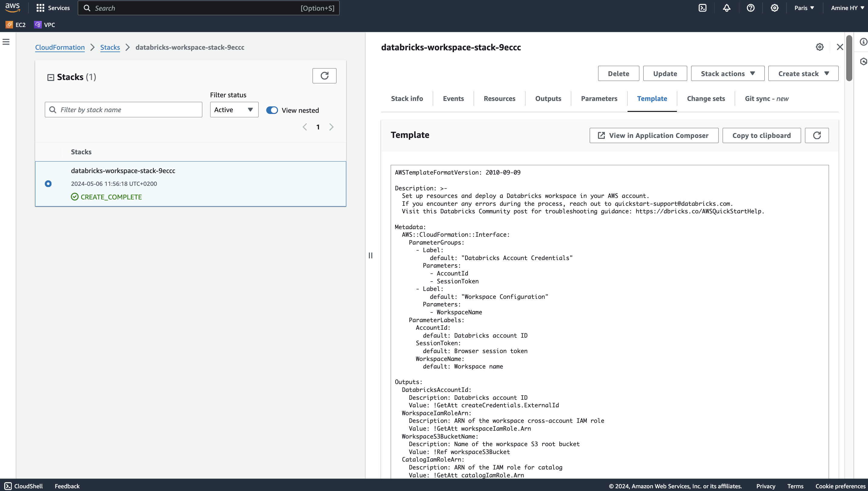Open the Filter status Active dropdown
Viewport: 868px width, 491px height.
(x=234, y=110)
